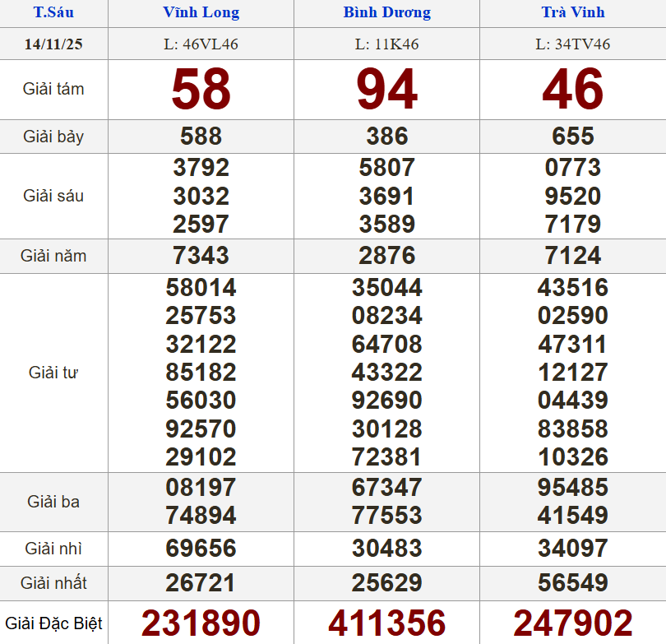Click Vĩnh Long special prize 231890
This screenshot has height=644, width=666.
click(201, 623)
